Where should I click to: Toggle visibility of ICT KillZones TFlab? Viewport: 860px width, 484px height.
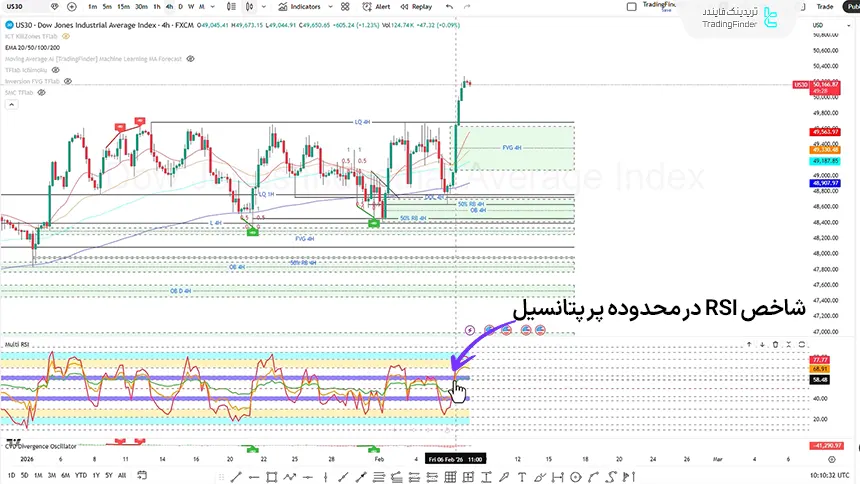pyautogui.click(x=66, y=36)
